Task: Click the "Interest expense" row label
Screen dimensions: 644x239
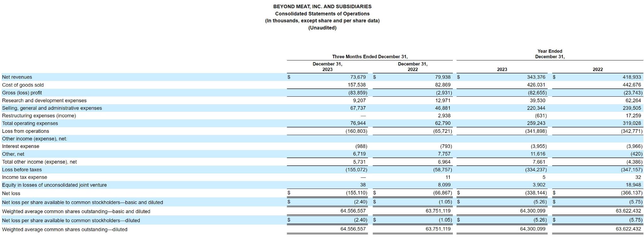Action: pos(21,146)
